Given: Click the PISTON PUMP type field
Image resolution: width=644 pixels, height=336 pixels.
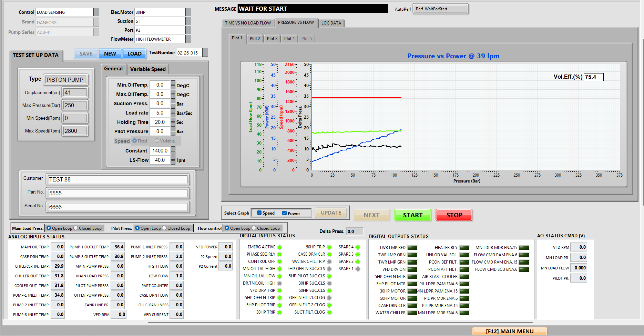Looking at the screenshot, I should 65,80.
